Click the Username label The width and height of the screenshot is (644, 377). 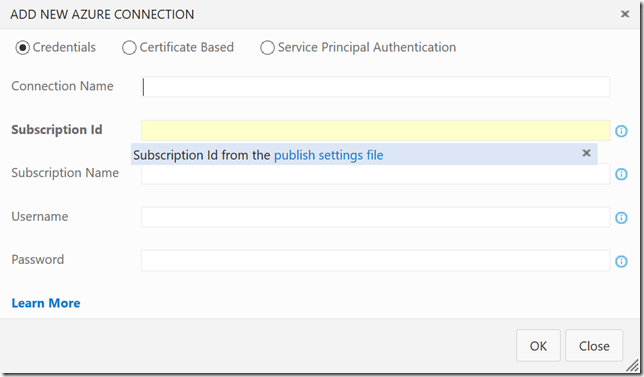click(x=40, y=216)
